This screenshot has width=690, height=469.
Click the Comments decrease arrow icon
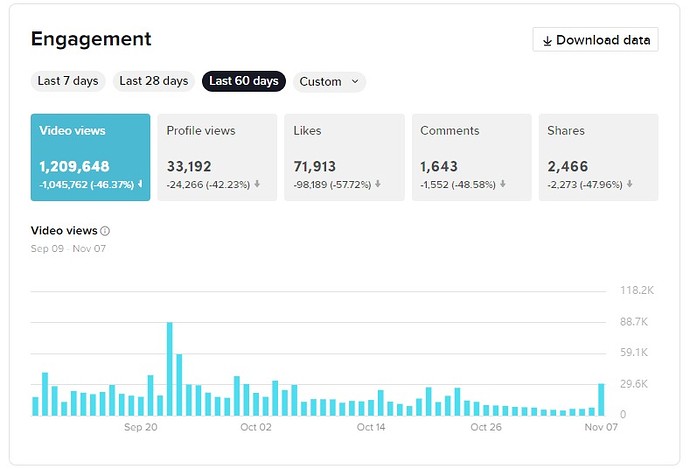502,184
